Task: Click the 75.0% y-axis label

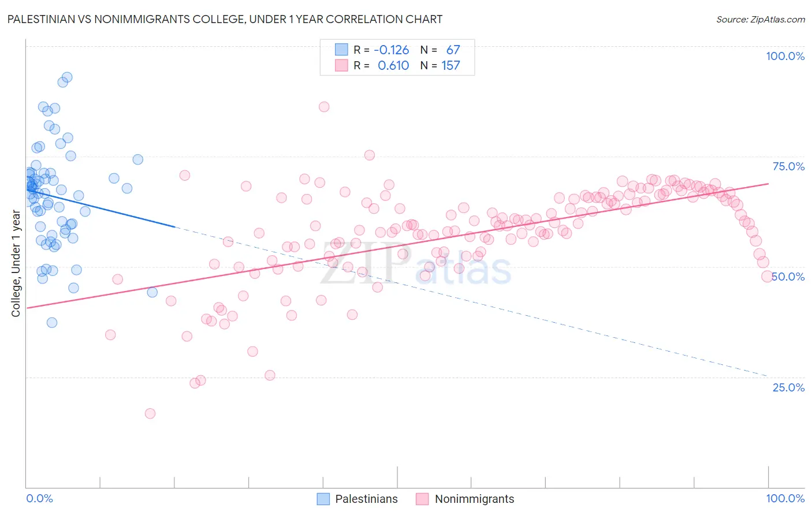Action: point(788,166)
